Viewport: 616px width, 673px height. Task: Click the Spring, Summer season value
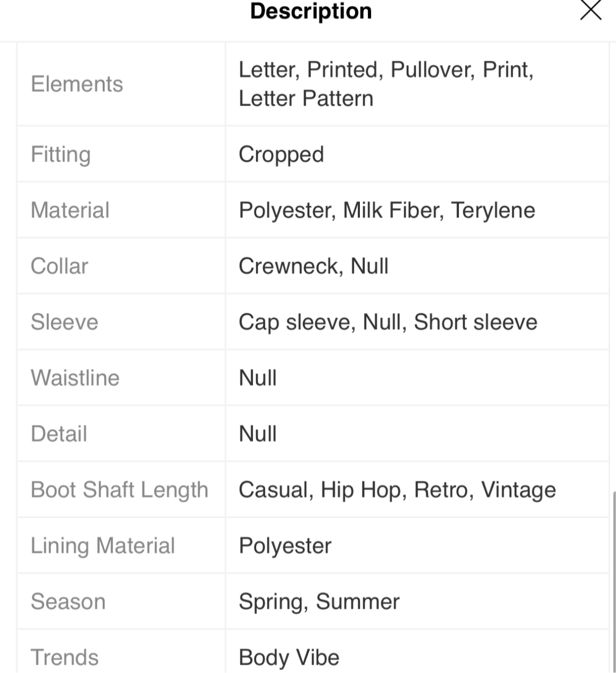(319, 602)
